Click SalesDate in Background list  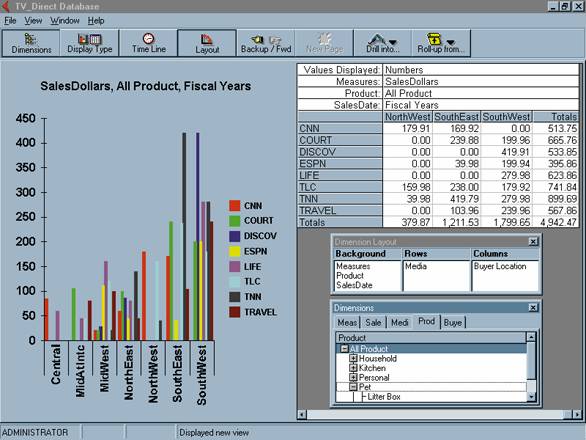click(x=354, y=285)
